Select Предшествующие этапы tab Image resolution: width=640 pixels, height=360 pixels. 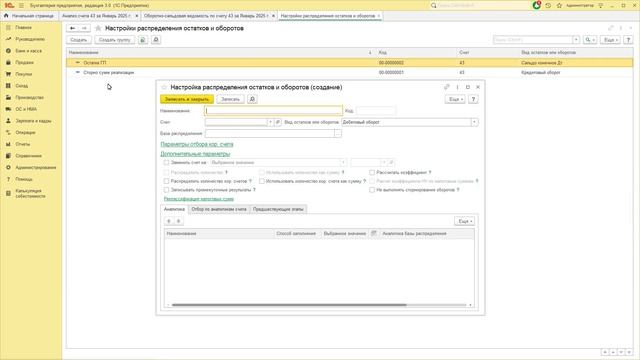(x=278, y=209)
